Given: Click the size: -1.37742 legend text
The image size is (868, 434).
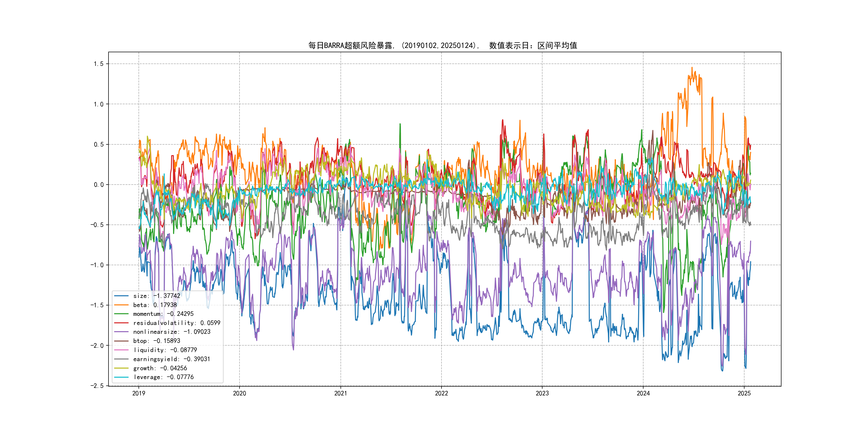Looking at the screenshot, I should (157, 296).
